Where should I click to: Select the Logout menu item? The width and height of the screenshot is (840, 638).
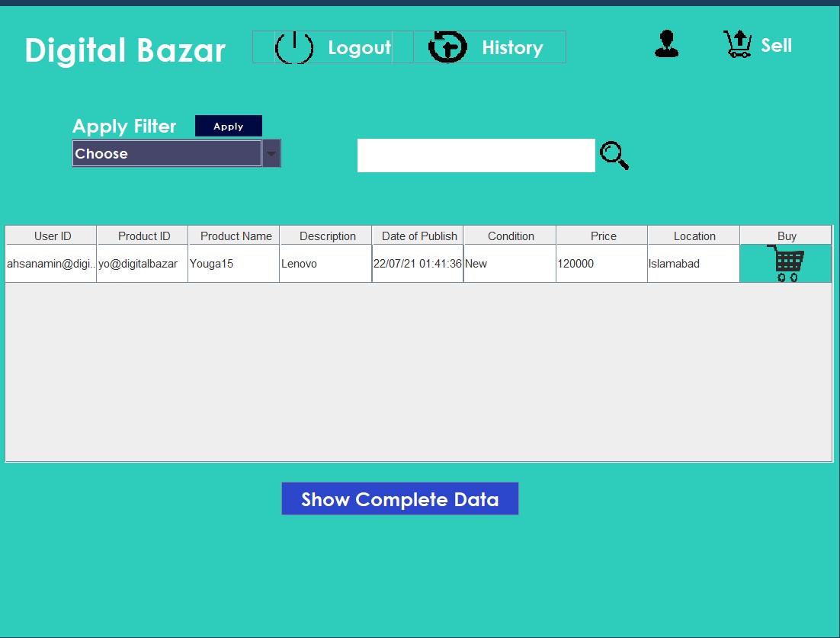(x=360, y=46)
